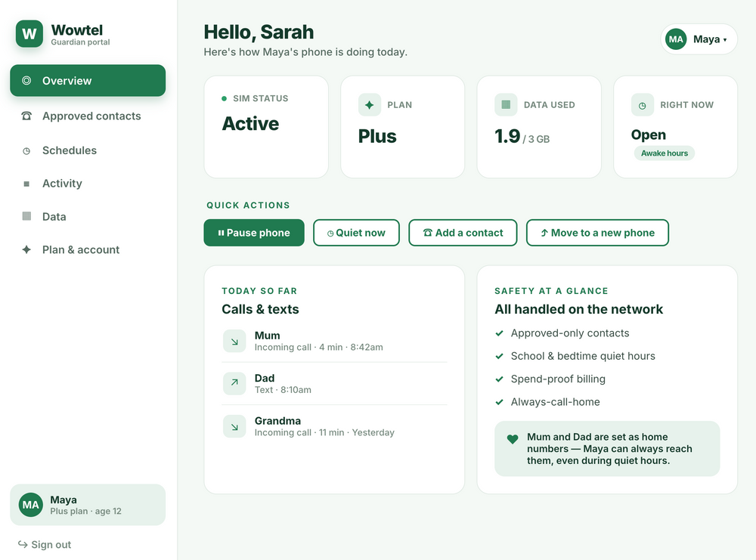Click the checkmark beside Approved-only contacts
Image resolution: width=756 pixels, height=560 pixels.
(x=500, y=333)
